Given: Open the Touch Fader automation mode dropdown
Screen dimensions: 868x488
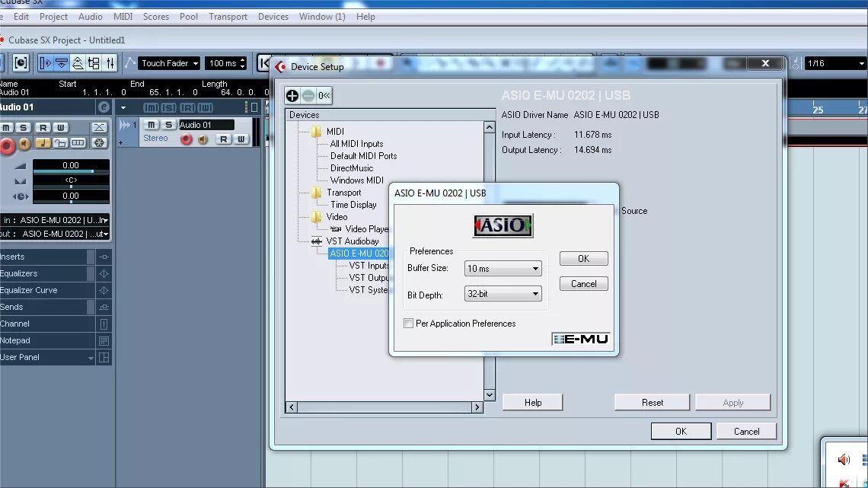Looking at the screenshot, I should (169, 63).
